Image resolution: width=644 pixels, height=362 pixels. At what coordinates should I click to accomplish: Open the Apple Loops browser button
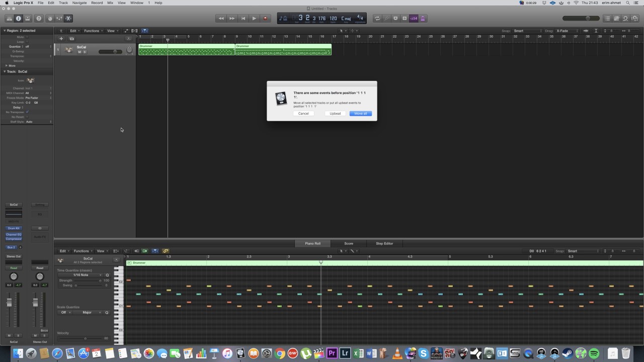click(x=625, y=19)
